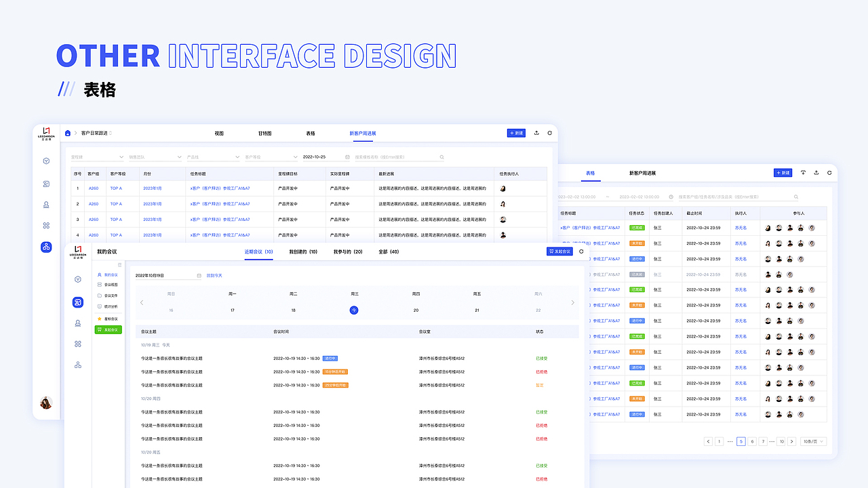This screenshot has width=868, height=488.
Task: Open 会议文件 submenu item
Action: [108, 296]
